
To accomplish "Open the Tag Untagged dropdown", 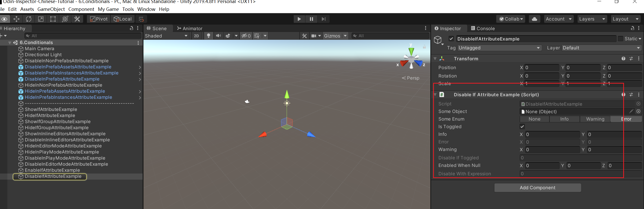I will (499, 48).
